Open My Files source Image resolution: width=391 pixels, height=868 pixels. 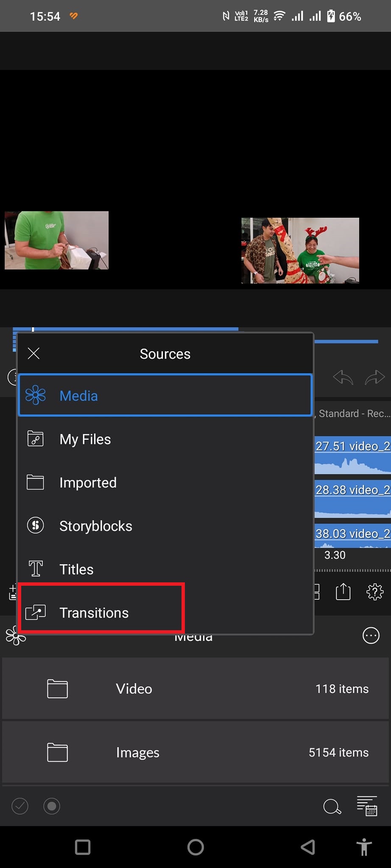[165, 439]
